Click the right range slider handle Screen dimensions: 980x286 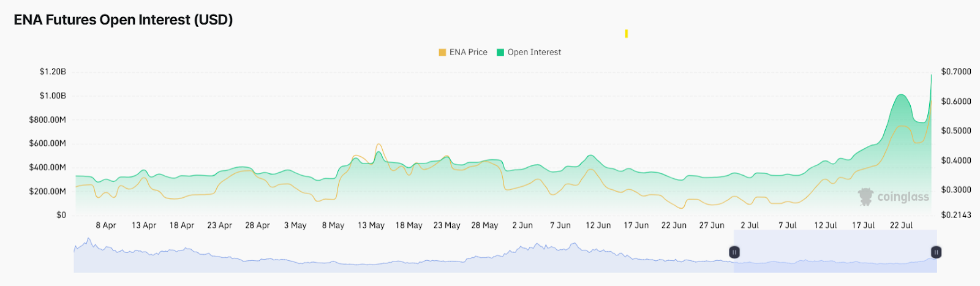pos(936,252)
